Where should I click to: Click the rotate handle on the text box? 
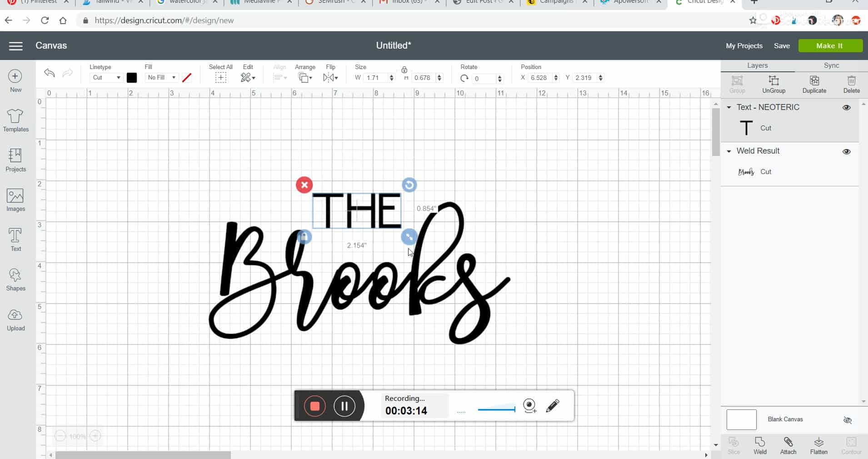coord(409,185)
